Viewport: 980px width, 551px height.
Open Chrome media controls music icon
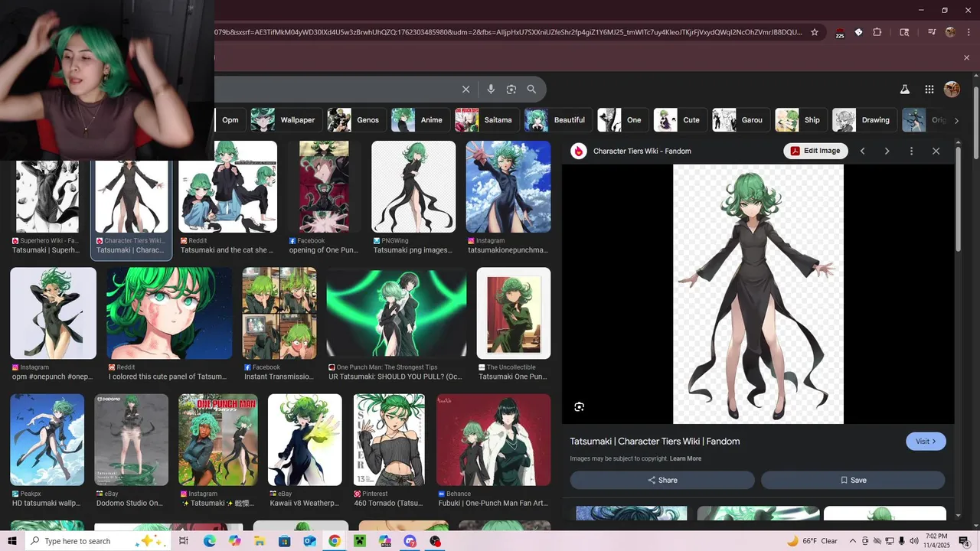pyautogui.click(x=932, y=32)
